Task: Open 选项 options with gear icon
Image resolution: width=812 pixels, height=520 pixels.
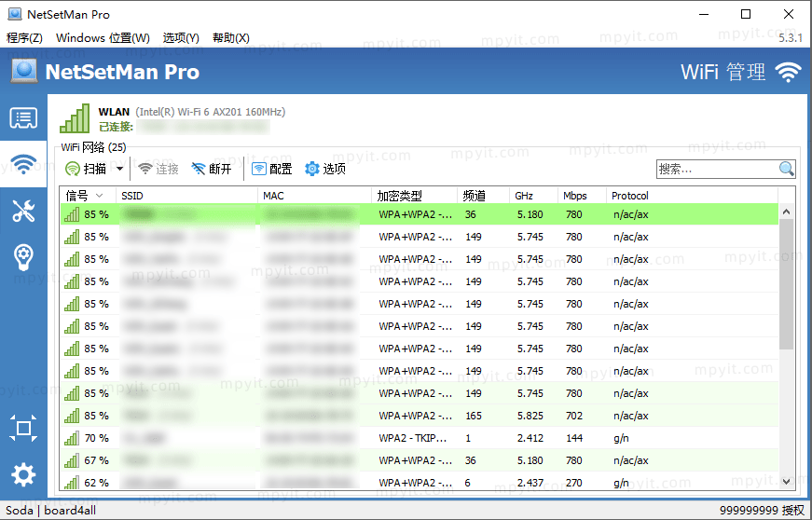Action: [x=325, y=169]
